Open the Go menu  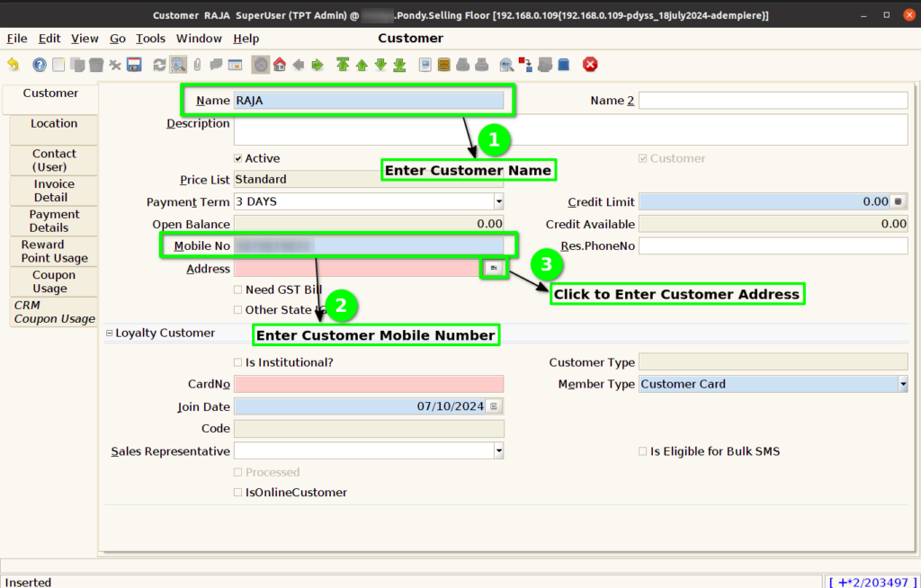(x=118, y=39)
